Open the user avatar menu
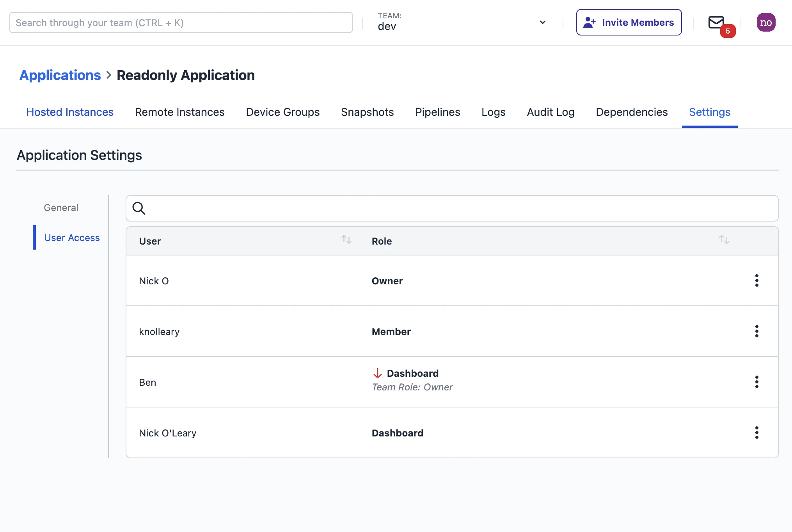Image resolution: width=792 pixels, height=532 pixels. coord(766,22)
